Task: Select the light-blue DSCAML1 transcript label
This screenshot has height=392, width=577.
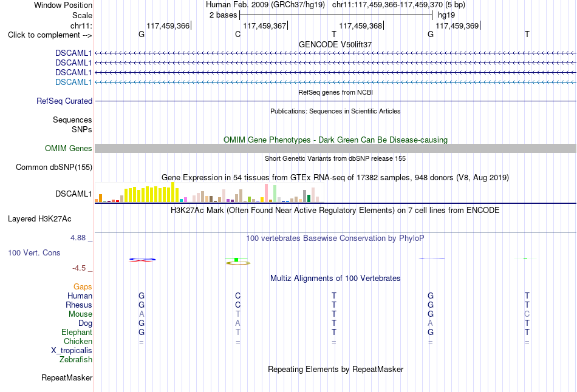Action: [73, 82]
